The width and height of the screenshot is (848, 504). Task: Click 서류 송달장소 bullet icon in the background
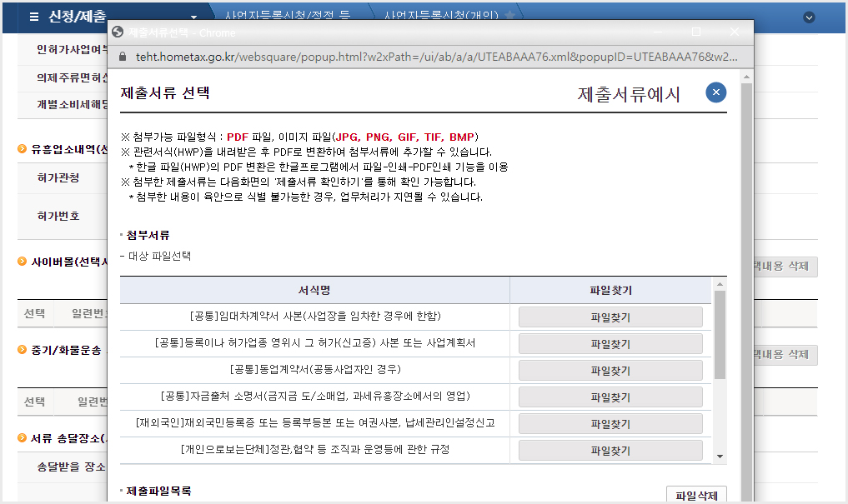pos(23,437)
